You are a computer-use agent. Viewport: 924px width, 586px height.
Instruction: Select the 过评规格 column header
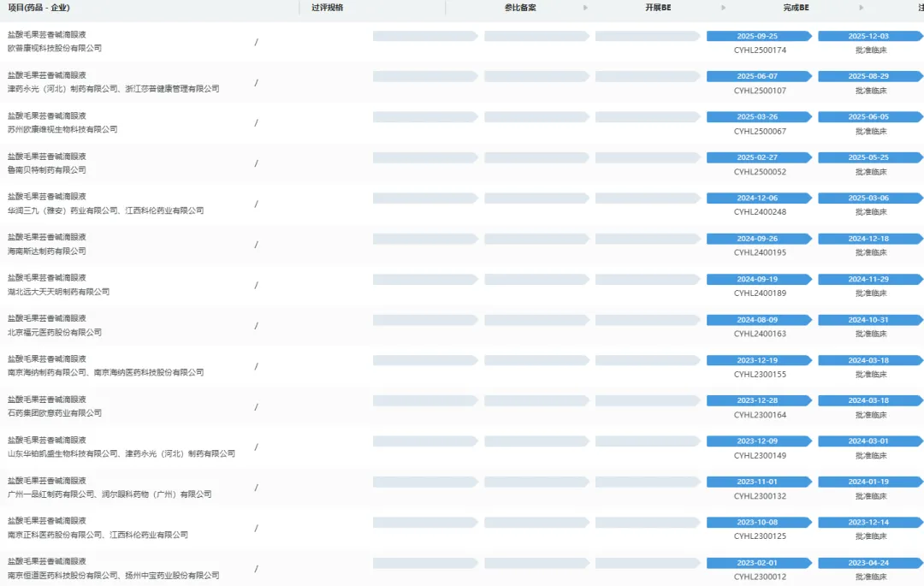(327, 8)
